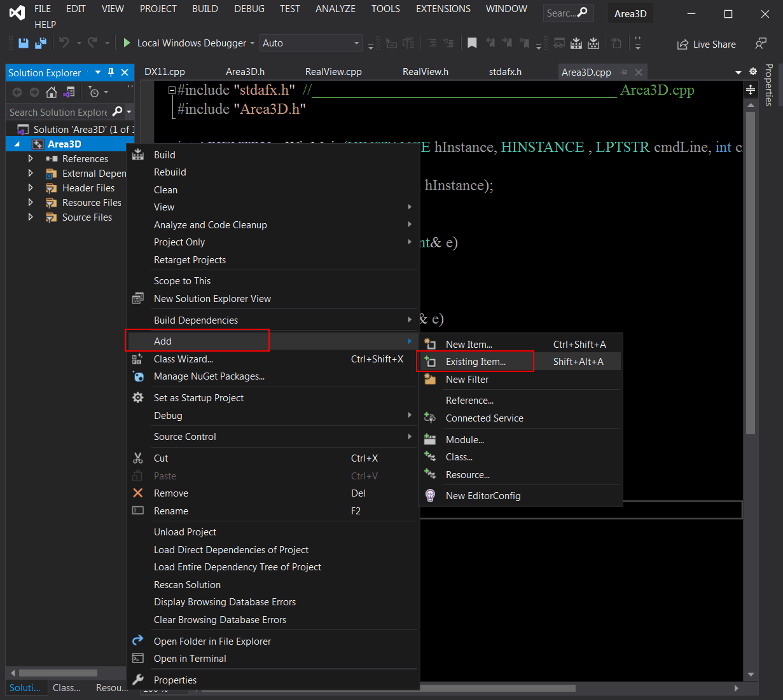Open the toolbar search box
The image size is (783, 700).
[568, 13]
